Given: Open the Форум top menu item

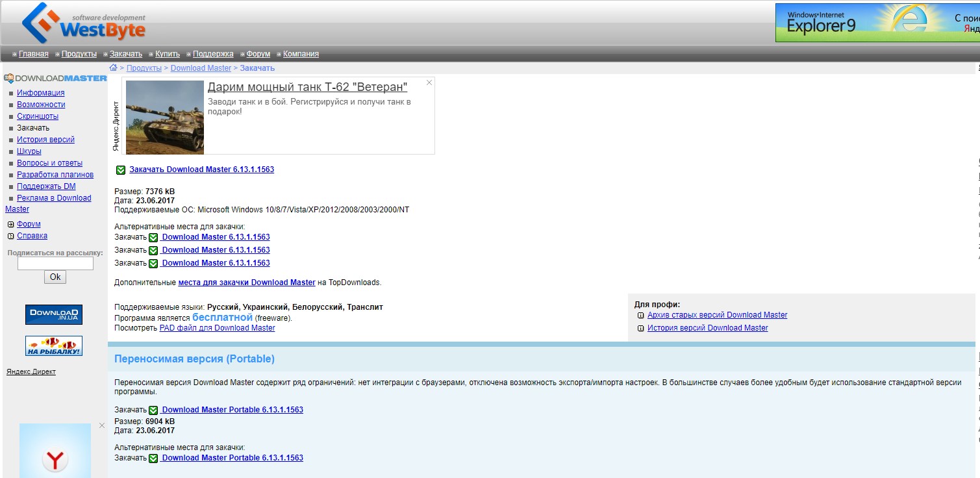Looking at the screenshot, I should (x=258, y=54).
